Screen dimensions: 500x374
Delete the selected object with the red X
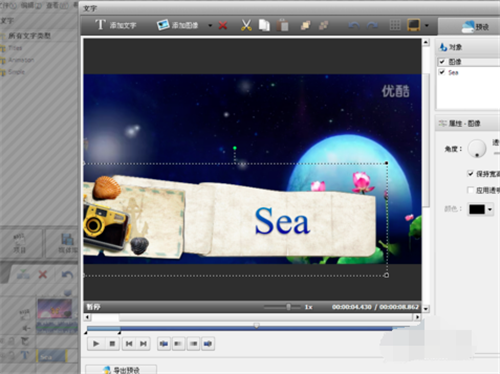coord(223,25)
